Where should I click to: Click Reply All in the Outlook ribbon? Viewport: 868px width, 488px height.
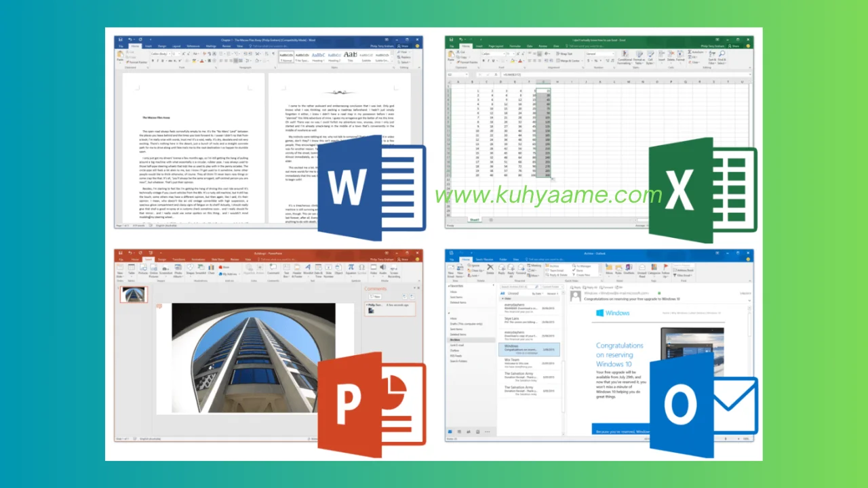click(x=511, y=270)
